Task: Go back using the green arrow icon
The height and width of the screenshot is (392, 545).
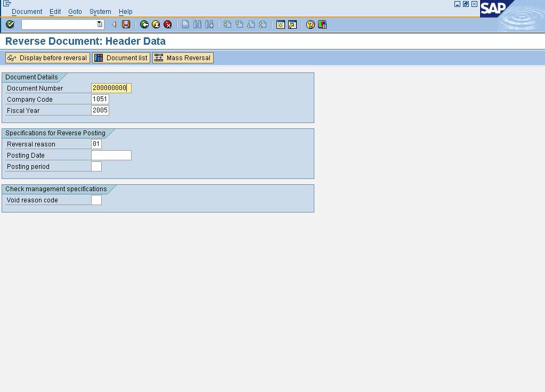Action: (144, 24)
